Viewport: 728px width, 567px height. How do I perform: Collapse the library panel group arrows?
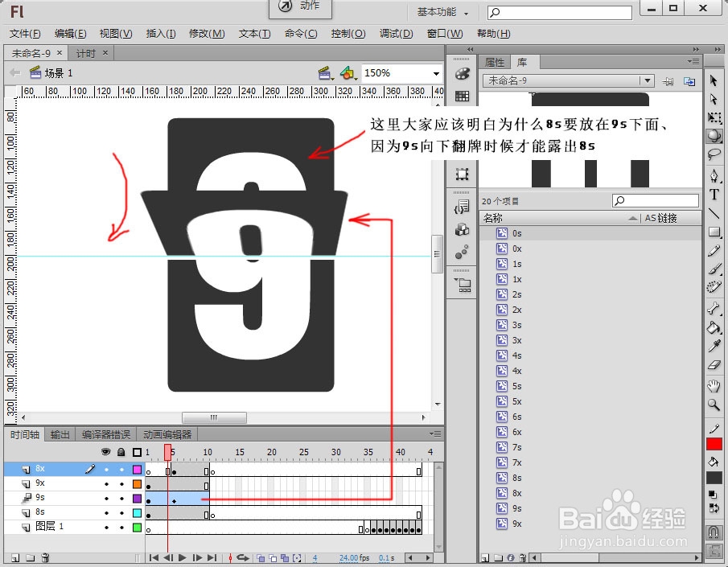696,49
